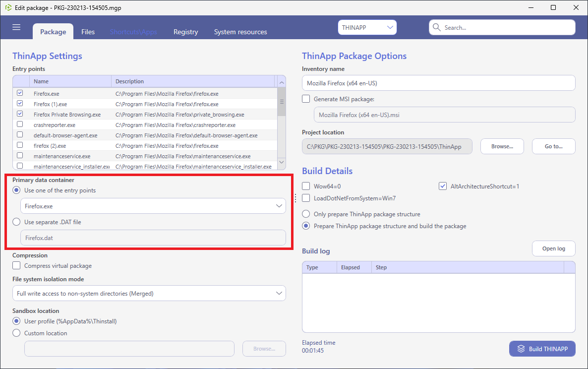Open the Shortcuts\Apps tab
Image resolution: width=588 pixels, height=369 pixels.
tap(133, 32)
